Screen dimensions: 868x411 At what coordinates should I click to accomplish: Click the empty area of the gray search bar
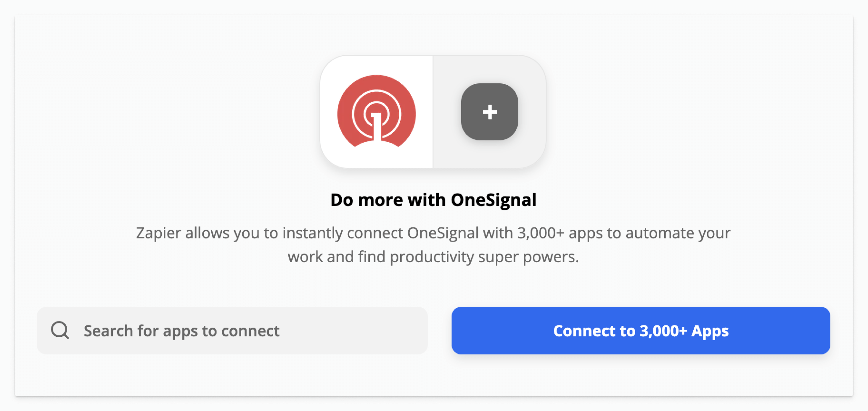[x=354, y=331]
